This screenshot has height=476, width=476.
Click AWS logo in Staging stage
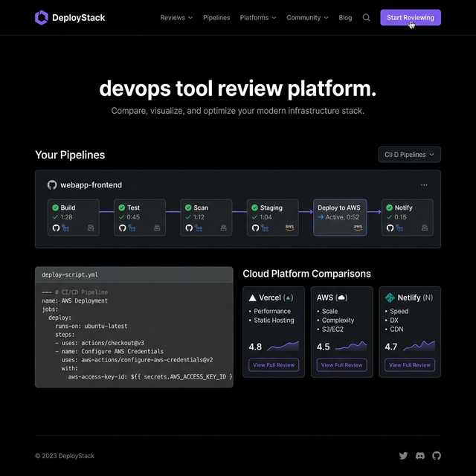point(289,228)
